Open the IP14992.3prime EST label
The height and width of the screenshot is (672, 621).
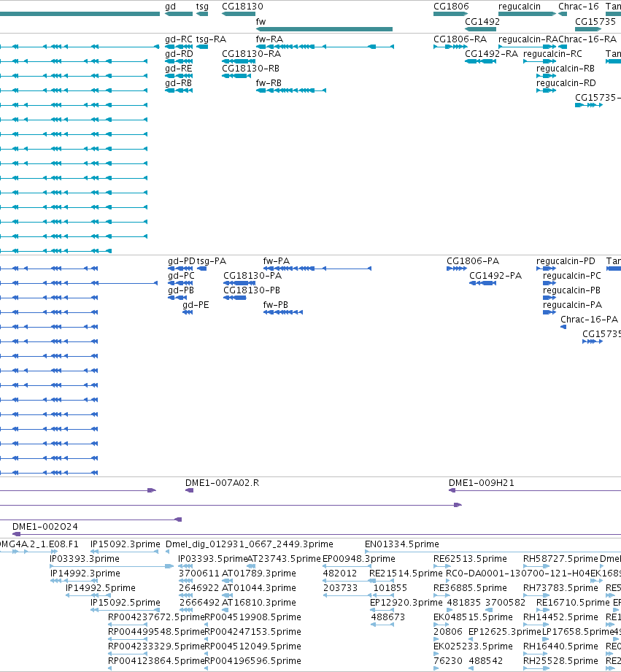(85, 573)
